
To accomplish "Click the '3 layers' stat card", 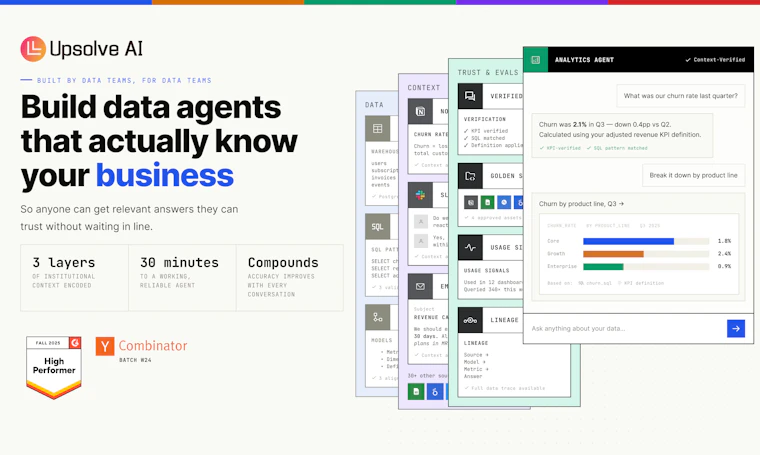I will point(75,278).
